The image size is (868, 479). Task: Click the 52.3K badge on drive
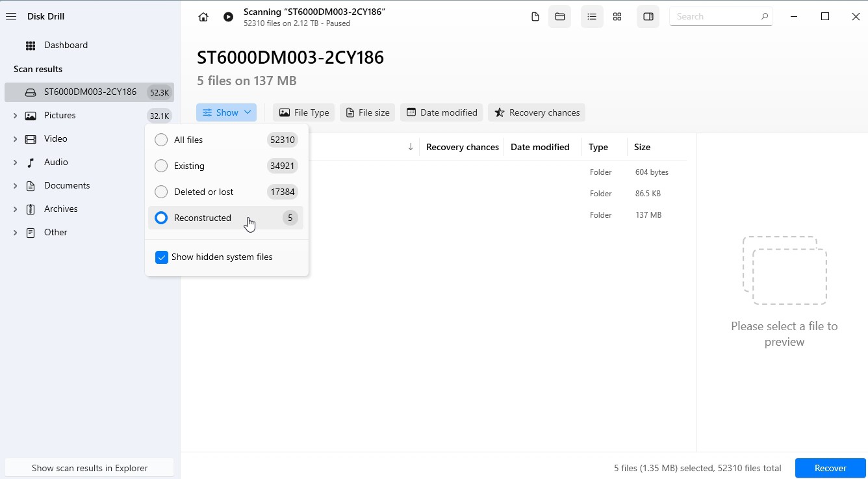tap(159, 92)
